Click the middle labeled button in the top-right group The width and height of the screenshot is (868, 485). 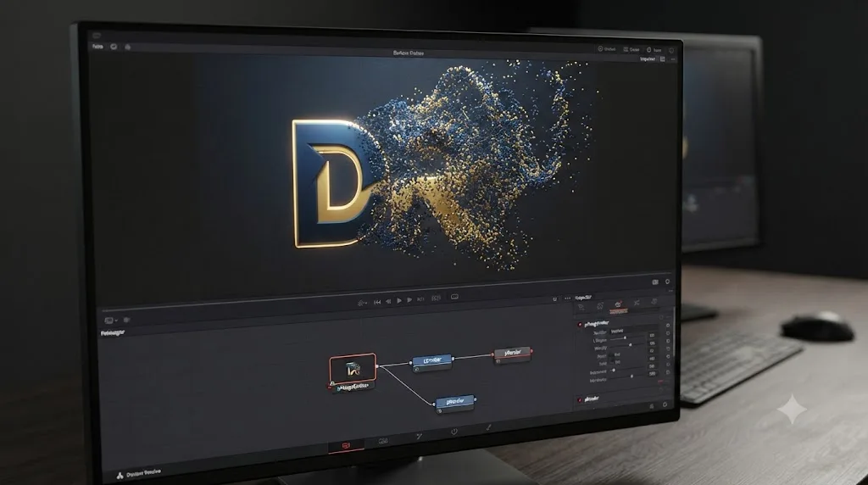click(631, 49)
